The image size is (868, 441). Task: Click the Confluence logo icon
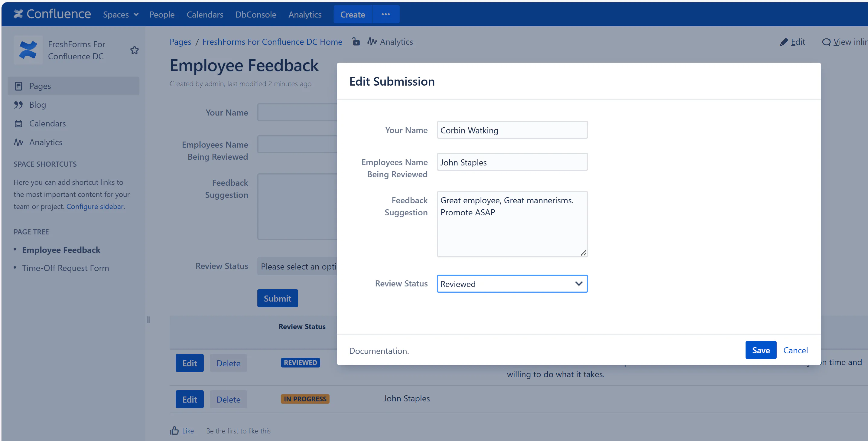pyautogui.click(x=18, y=14)
